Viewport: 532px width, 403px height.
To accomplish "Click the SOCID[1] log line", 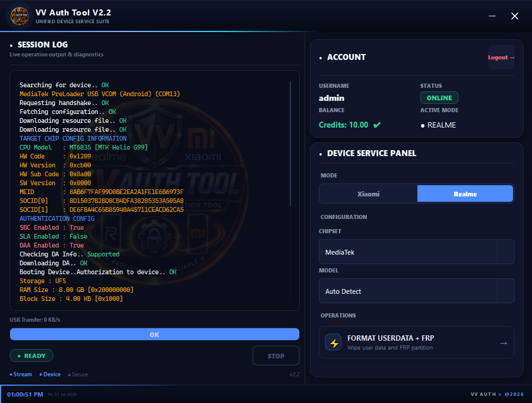I will coord(102,210).
